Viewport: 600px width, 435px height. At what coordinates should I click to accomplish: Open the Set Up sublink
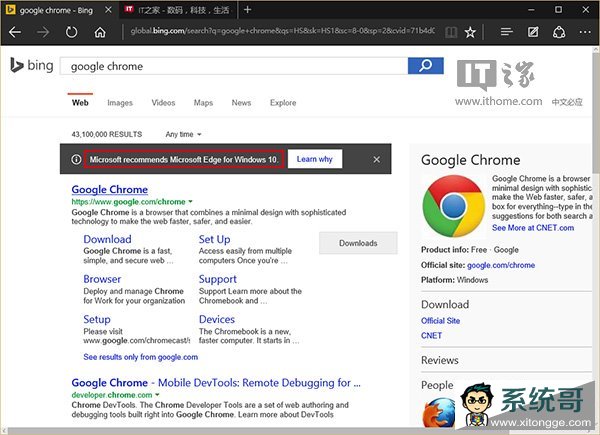(214, 239)
